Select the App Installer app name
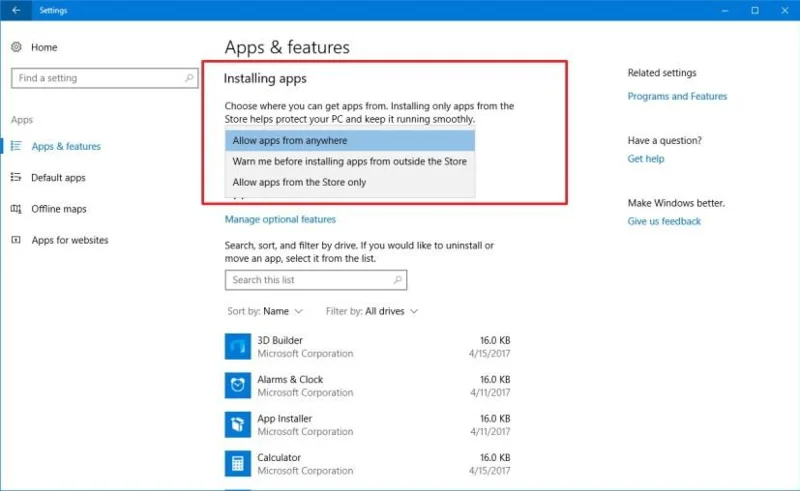This screenshot has height=491, width=800. [284, 419]
